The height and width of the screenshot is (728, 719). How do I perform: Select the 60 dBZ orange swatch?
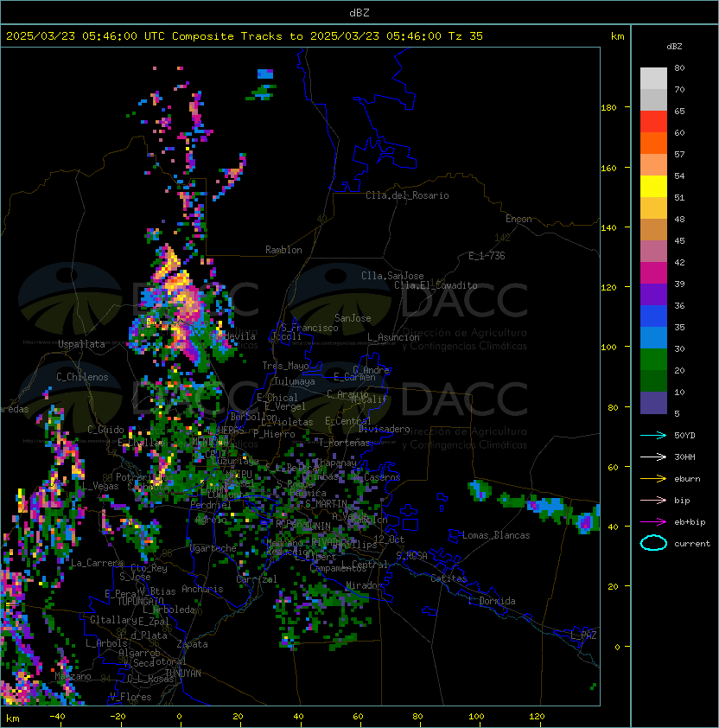653,143
